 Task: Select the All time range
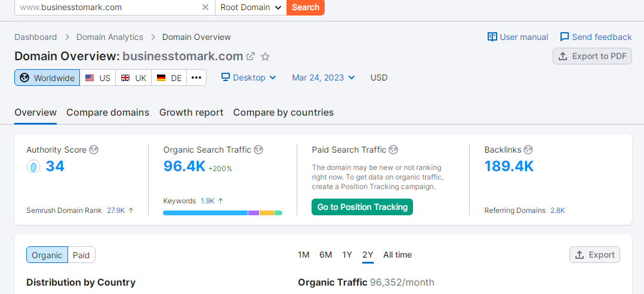pyautogui.click(x=398, y=255)
